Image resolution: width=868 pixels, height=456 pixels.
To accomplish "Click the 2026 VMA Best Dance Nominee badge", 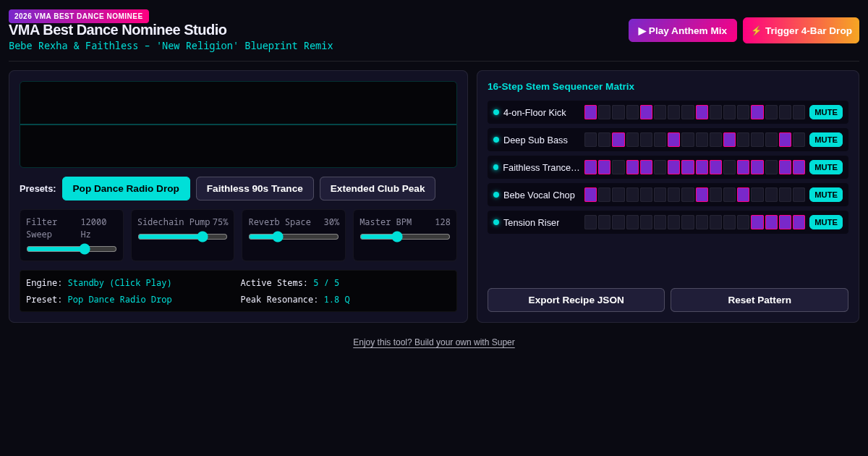I will click(x=79, y=16).
